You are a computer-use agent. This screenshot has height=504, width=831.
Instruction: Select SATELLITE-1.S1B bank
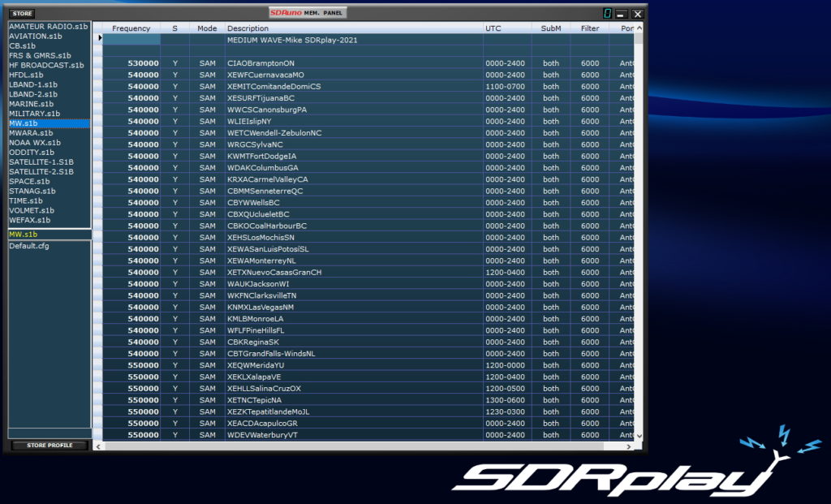[x=49, y=162]
